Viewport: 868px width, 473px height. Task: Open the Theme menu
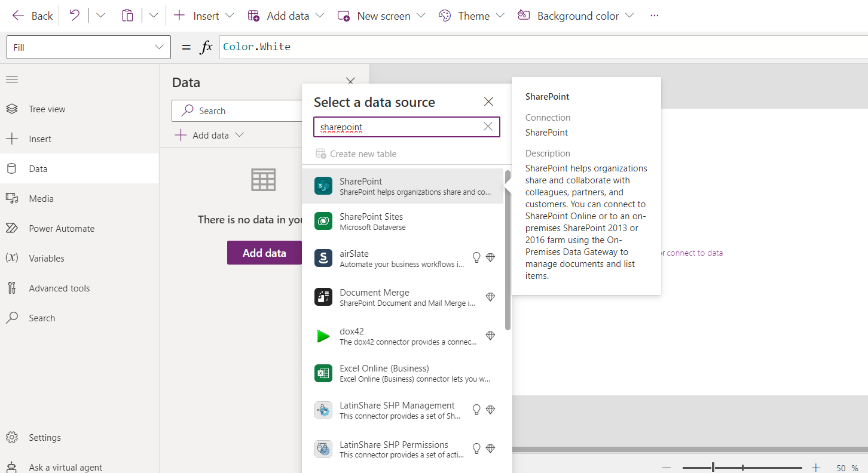[472, 16]
